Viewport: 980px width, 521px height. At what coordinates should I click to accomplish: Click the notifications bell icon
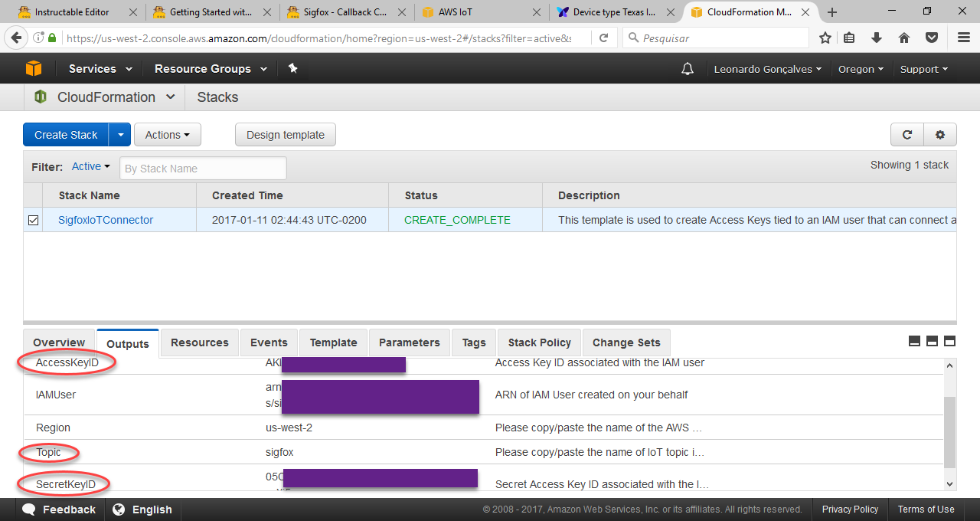(x=687, y=68)
